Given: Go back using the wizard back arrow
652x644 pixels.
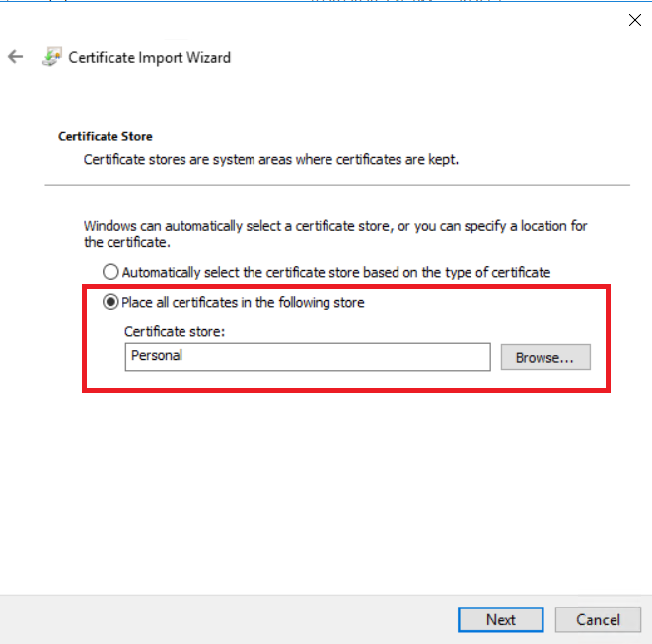Looking at the screenshot, I should pos(16,57).
